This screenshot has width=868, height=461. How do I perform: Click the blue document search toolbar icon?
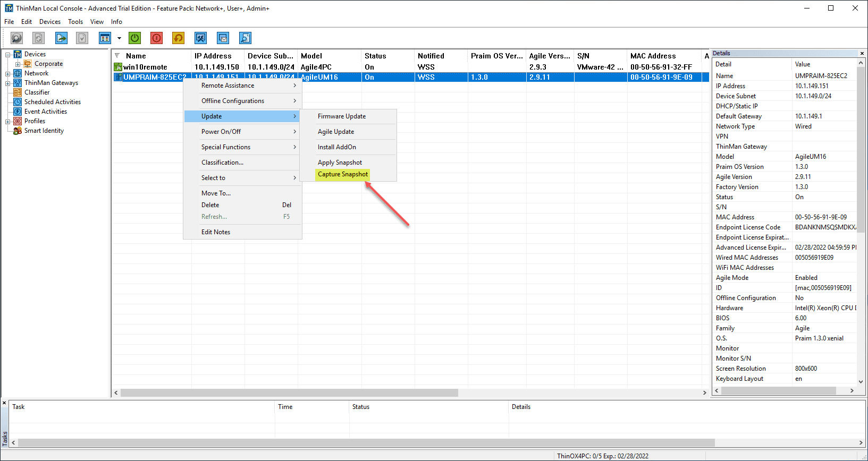point(245,38)
